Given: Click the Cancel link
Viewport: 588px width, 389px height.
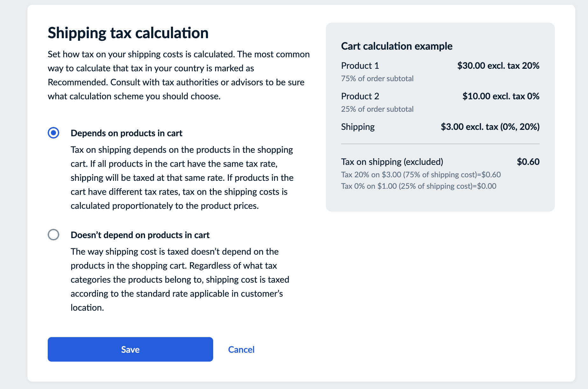Looking at the screenshot, I should pyautogui.click(x=241, y=349).
